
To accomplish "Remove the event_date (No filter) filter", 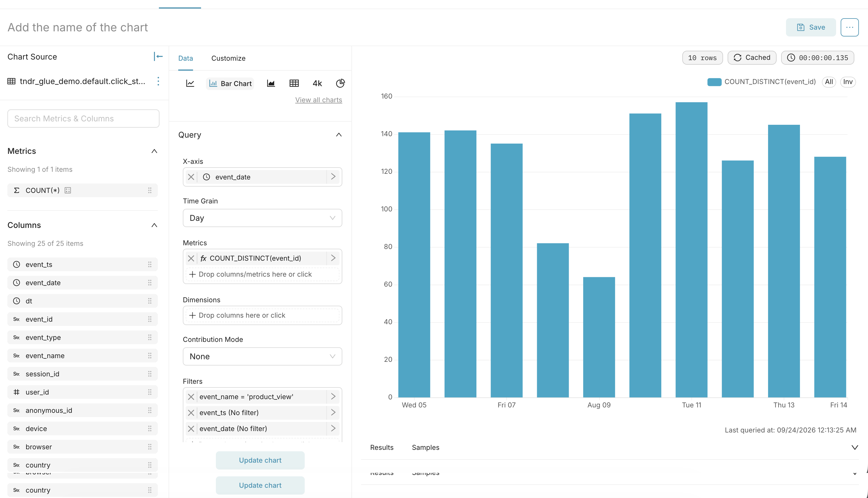I will [x=191, y=428].
